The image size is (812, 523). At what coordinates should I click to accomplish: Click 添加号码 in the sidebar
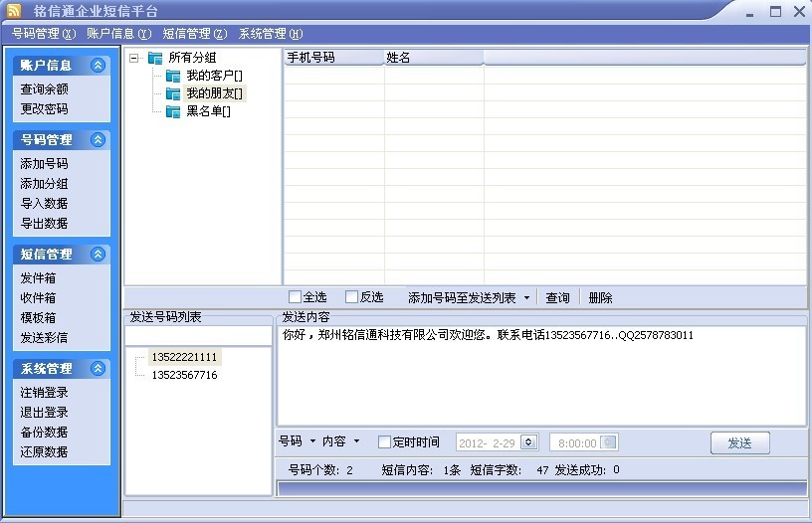tap(44, 163)
